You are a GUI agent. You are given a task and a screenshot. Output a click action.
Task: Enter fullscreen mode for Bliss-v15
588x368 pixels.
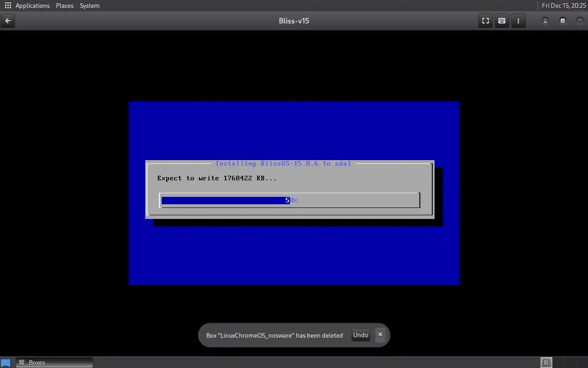486,21
